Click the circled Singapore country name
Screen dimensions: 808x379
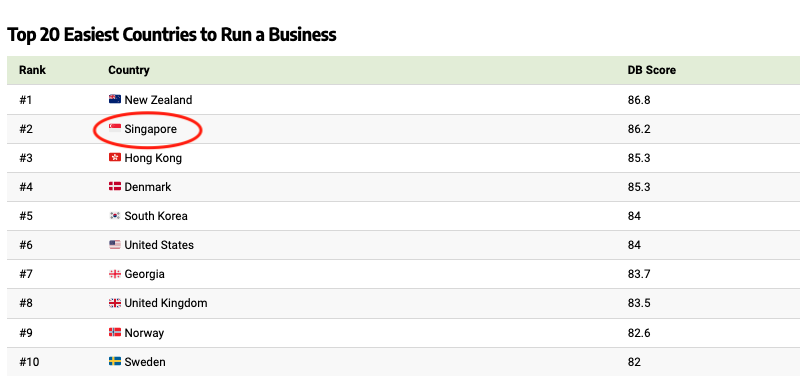coord(150,129)
